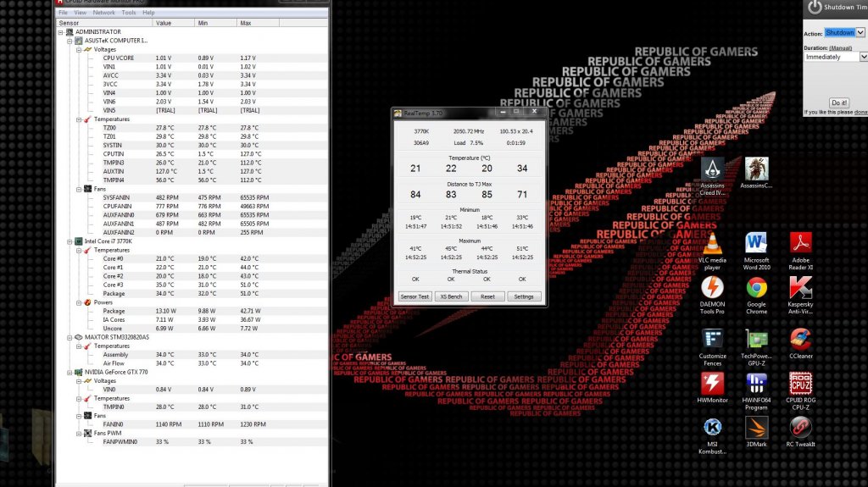Open Tools menu in Hardware Monitor
Viewport: 868px width, 487px height.
tap(129, 12)
